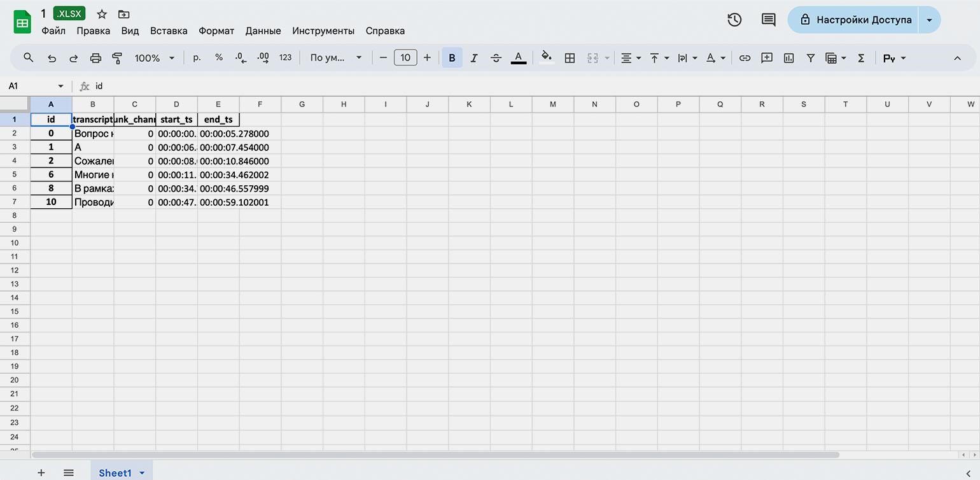This screenshot has width=980, height=480.
Task: Print the spreadsheet
Action: pos(95,58)
